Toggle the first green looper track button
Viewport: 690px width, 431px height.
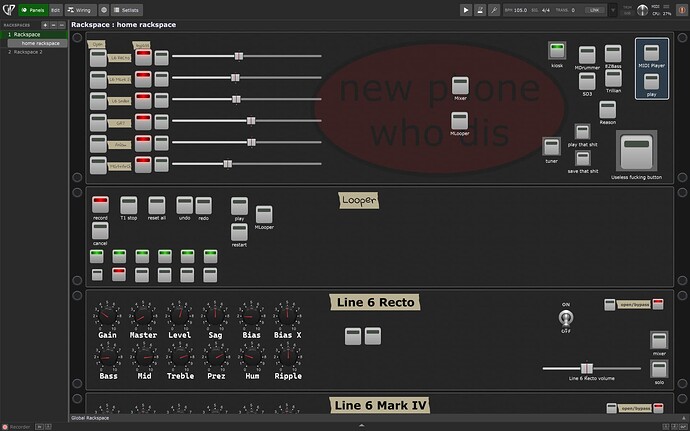point(96,256)
